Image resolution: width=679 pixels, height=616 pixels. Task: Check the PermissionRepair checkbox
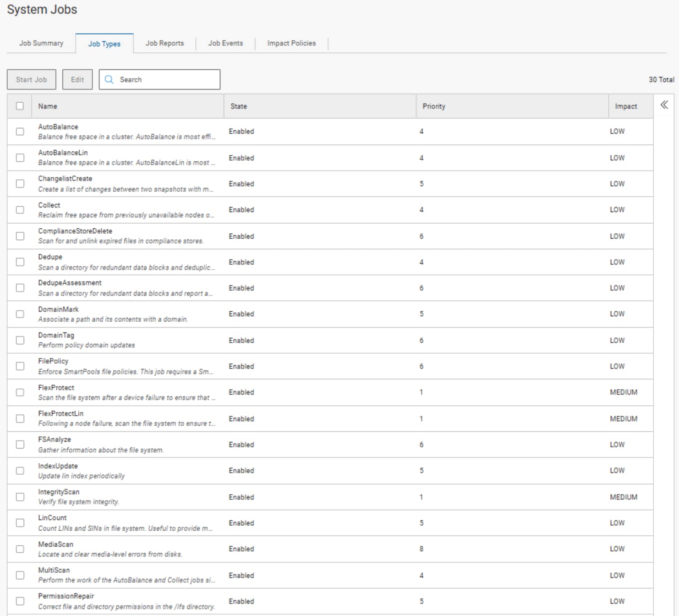[x=20, y=601]
